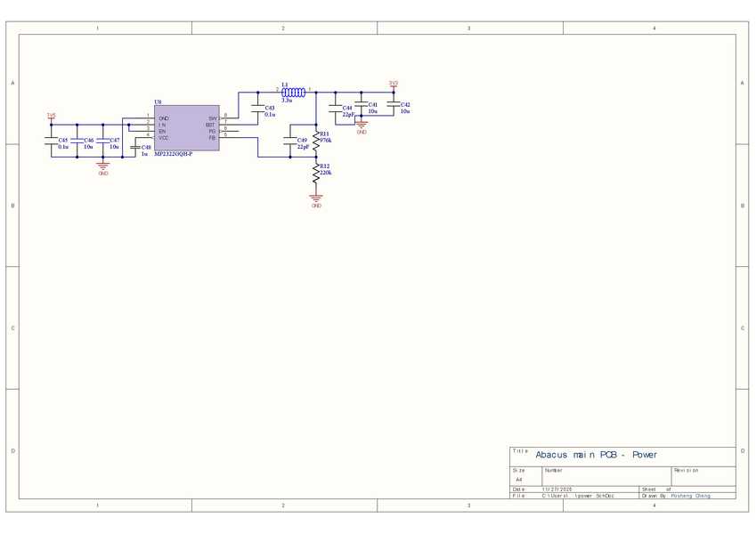
Task: Click the title text 'Abacus main PCB - Power'
Action: (x=597, y=455)
